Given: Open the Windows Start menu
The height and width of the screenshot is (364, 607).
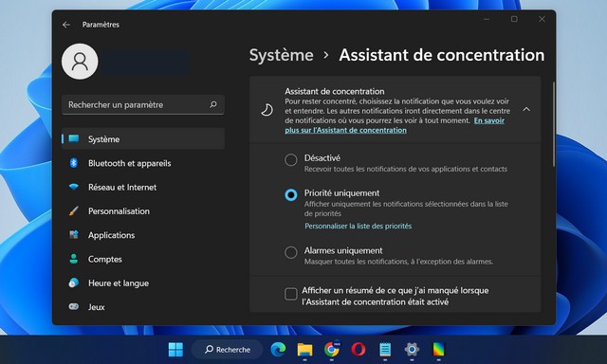Looking at the screenshot, I should click(175, 350).
